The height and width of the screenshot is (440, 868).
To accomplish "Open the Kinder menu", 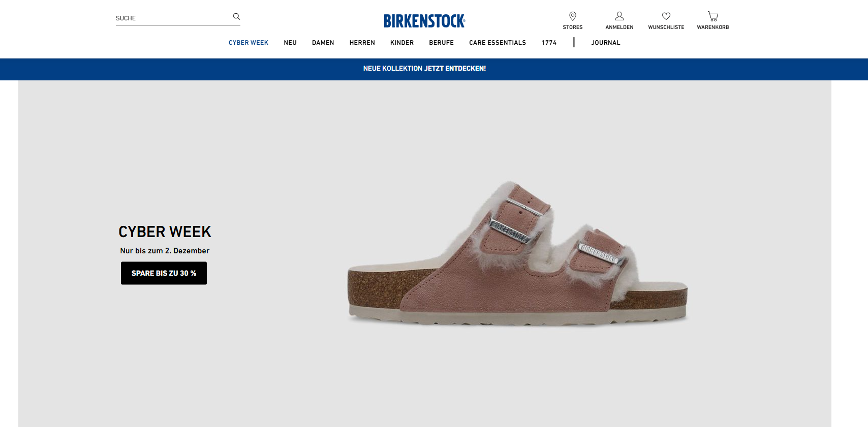I will point(401,43).
